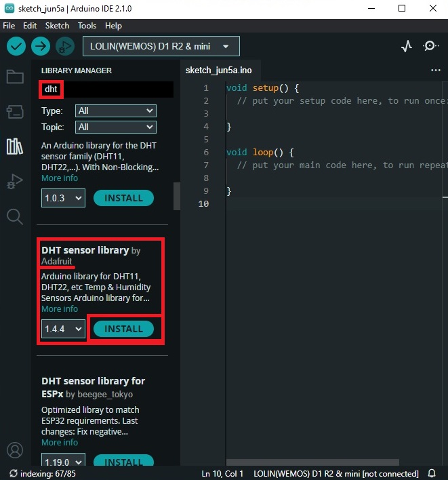This screenshot has width=448, height=480.
Task: Open the Search sidebar icon
Action: (14, 216)
